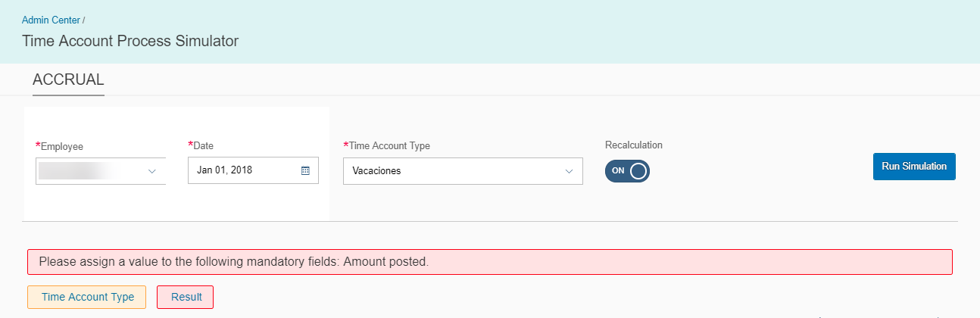Go back to Admin Center breadcrumb
The image size is (980, 318).
pos(51,20)
